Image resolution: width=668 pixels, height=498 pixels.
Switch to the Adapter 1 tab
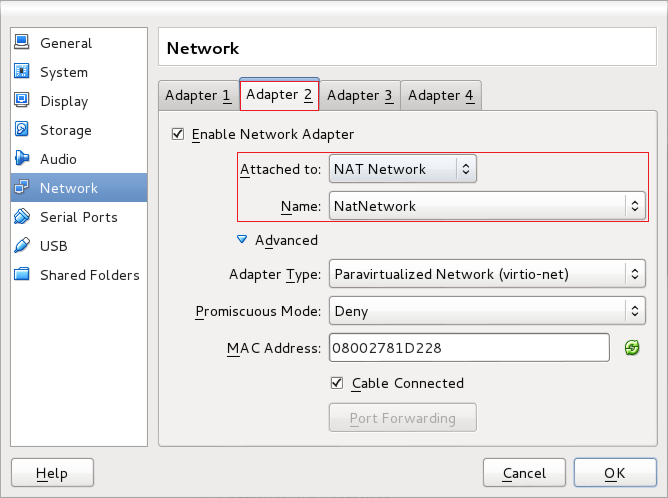pyautogui.click(x=198, y=95)
